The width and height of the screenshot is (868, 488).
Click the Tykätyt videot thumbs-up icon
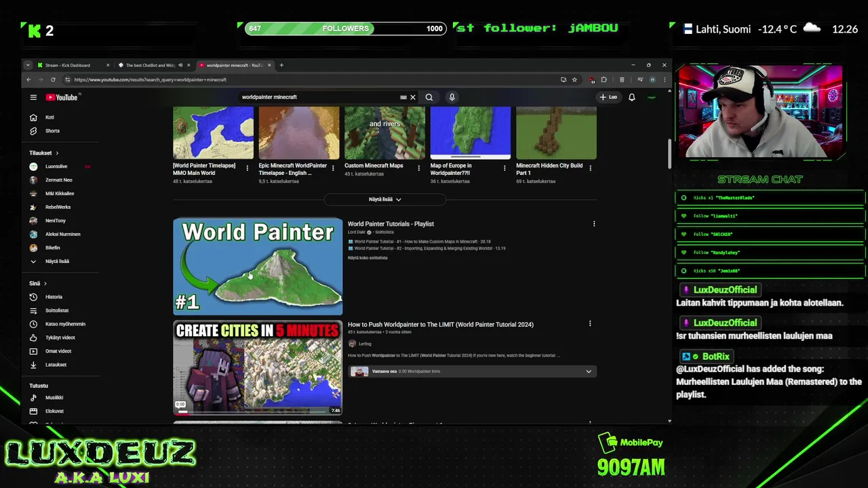33,338
